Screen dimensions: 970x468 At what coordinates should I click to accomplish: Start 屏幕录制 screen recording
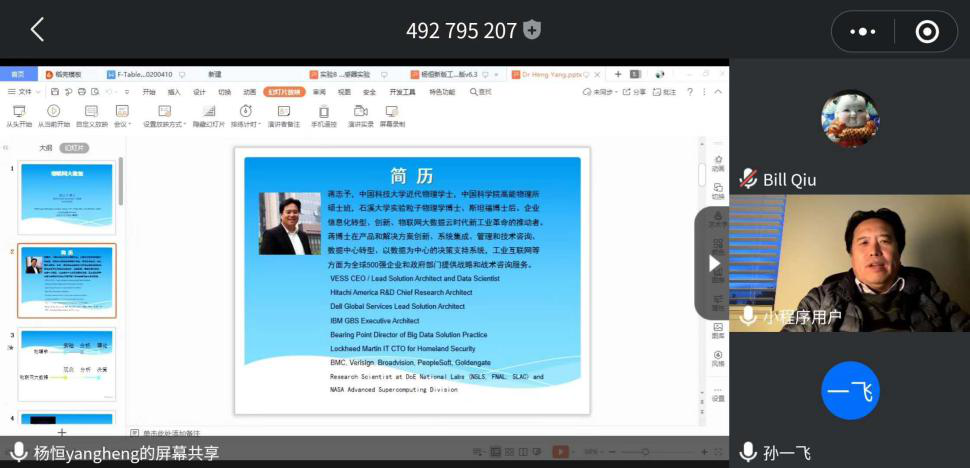tap(391, 112)
